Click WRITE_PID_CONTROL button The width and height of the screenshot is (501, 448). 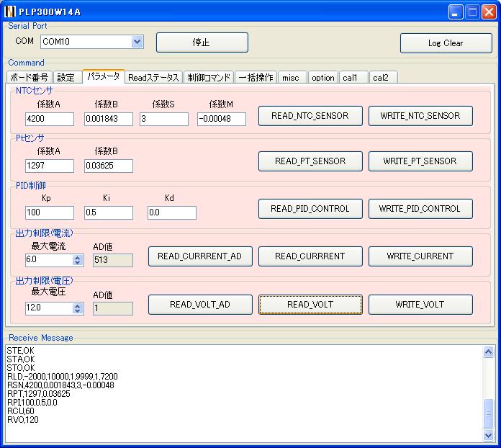[420, 209]
